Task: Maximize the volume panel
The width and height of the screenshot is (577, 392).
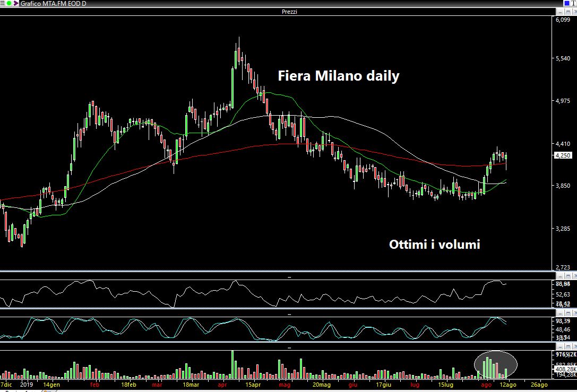Action: [568, 346]
